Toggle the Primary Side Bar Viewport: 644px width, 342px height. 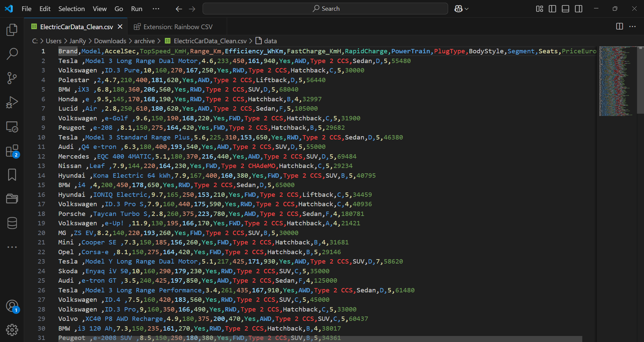click(552, 9)
